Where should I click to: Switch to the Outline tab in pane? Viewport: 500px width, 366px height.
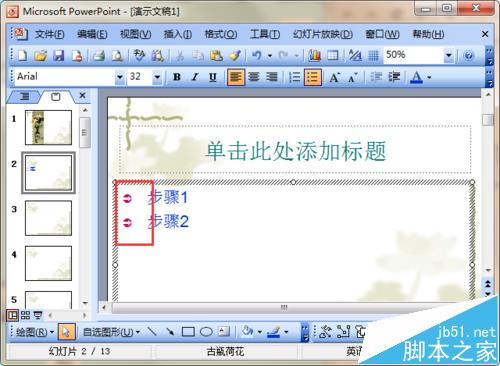(x=24, y=96)
